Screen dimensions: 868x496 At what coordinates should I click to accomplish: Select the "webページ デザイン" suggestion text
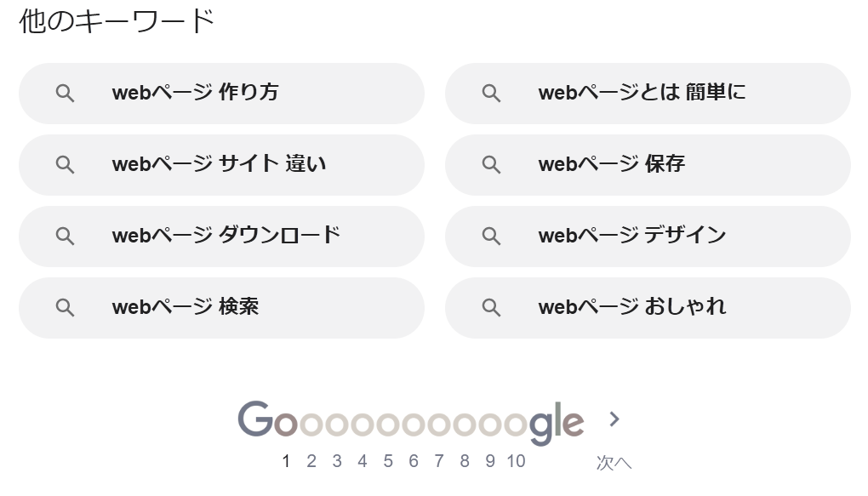631,236
